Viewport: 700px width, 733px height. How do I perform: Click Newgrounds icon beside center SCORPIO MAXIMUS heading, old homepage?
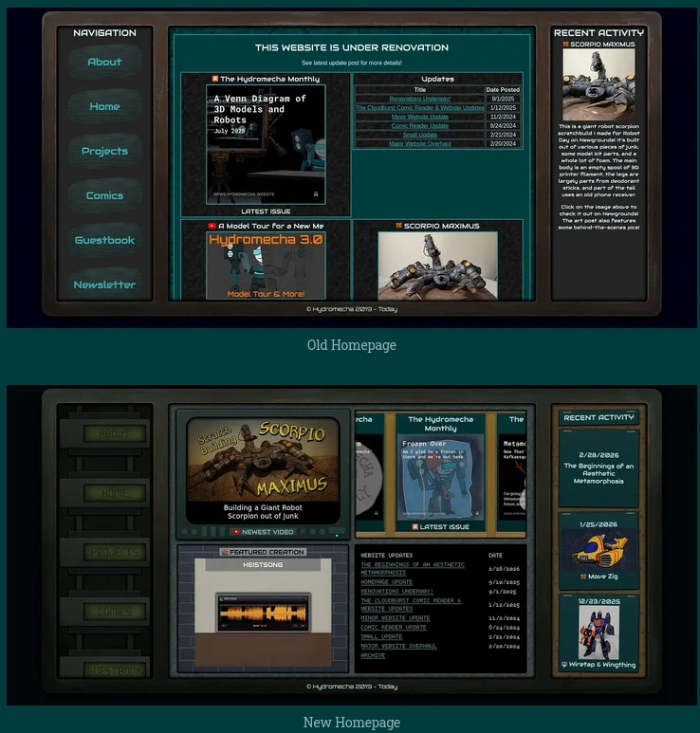pyautogui.click(x=399, y=226)
